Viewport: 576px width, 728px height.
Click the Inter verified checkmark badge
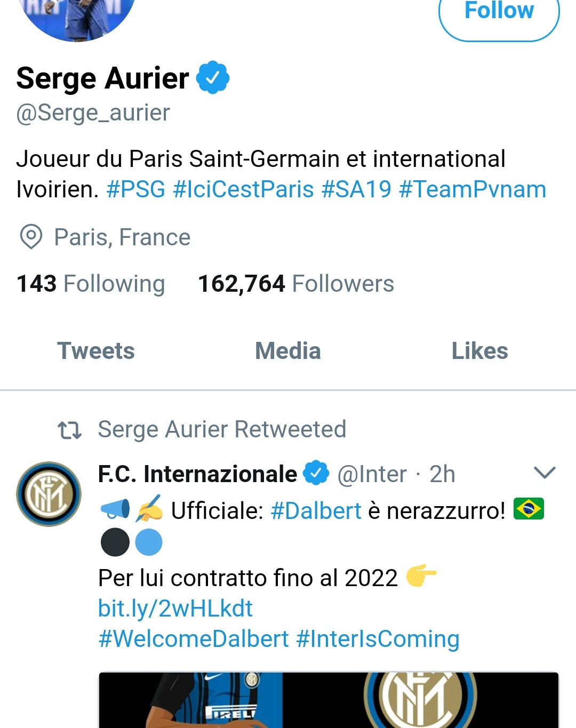(316, 473)
